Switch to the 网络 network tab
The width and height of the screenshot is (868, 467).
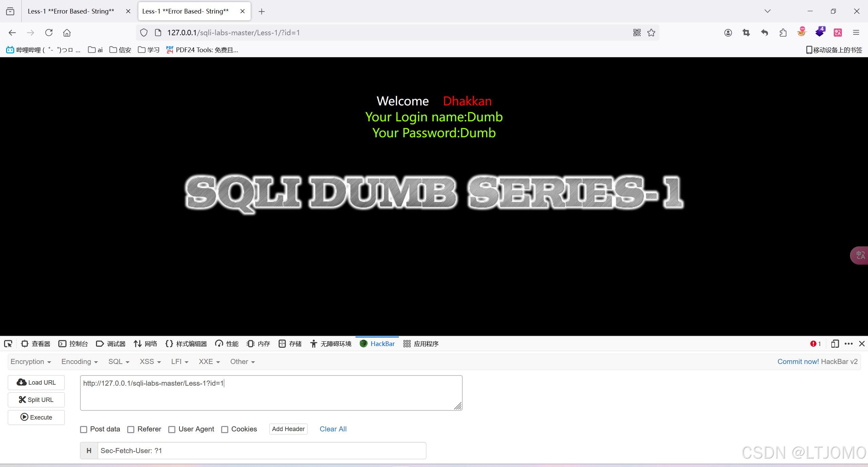click(146, 344)
